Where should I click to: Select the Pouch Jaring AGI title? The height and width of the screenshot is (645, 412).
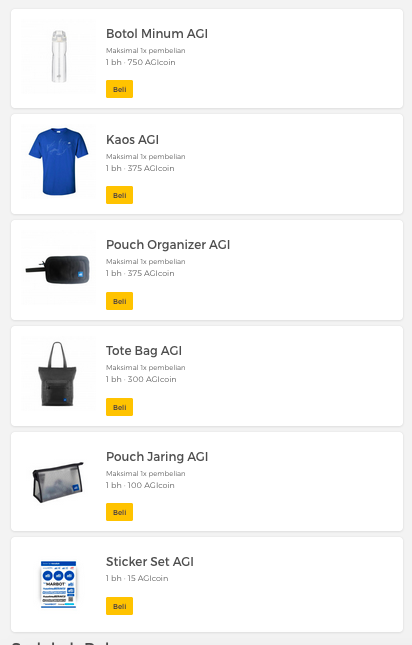click(x=157, y=457)
